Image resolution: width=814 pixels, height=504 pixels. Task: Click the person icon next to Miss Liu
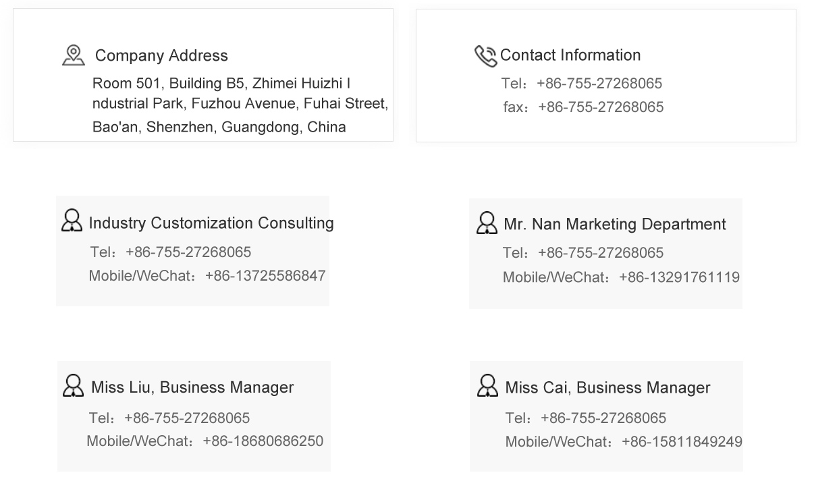73,386
